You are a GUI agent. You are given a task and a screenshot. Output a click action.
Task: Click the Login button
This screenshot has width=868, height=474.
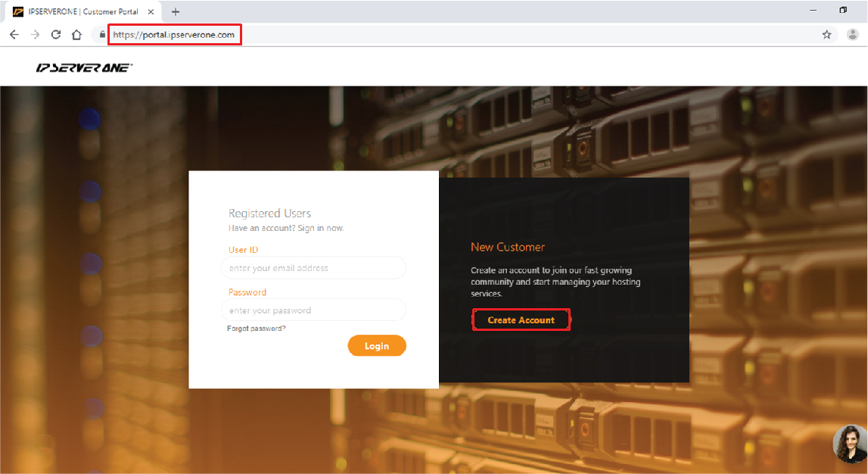click(x=377, y=345)
